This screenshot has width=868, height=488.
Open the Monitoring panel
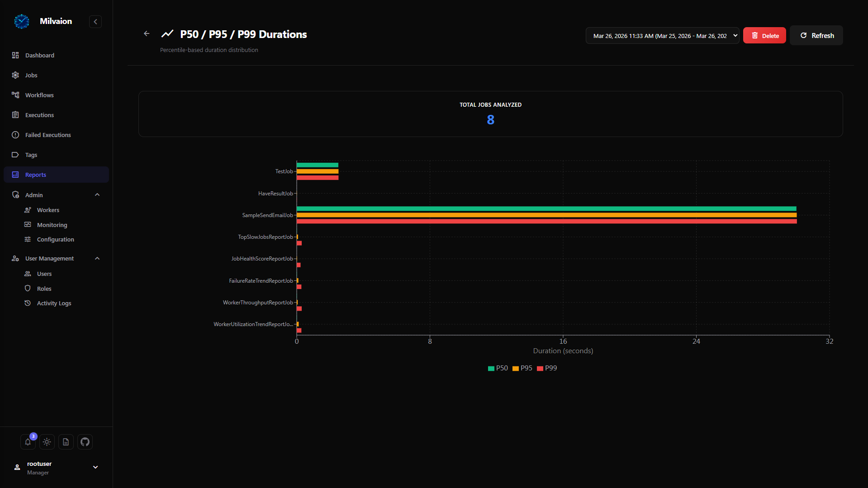pos(51,225)
